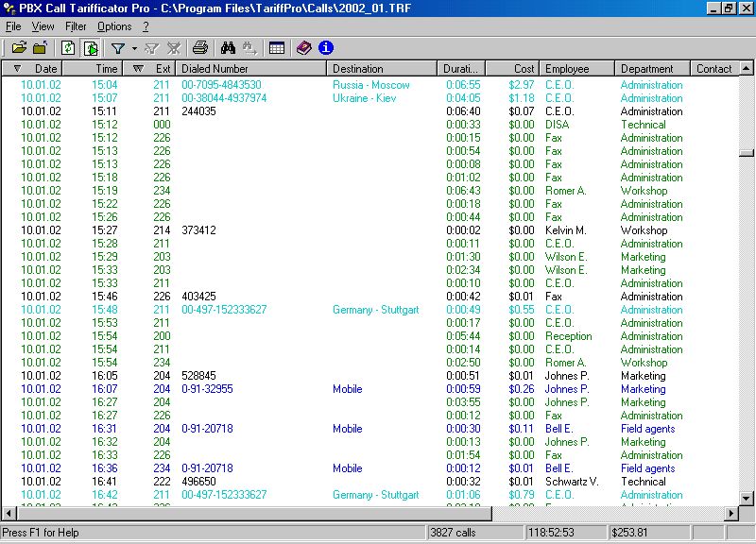Select the Schwartz V. employee cell
This screenshot has height=544, width=756.
[x=572, y=482]
